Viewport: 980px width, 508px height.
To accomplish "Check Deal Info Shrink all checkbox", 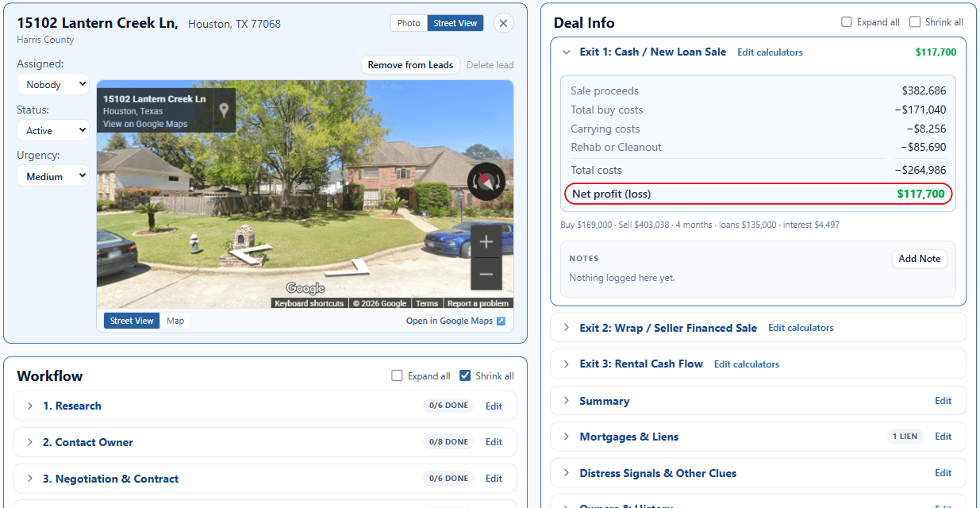I will (x=915, y=22).
